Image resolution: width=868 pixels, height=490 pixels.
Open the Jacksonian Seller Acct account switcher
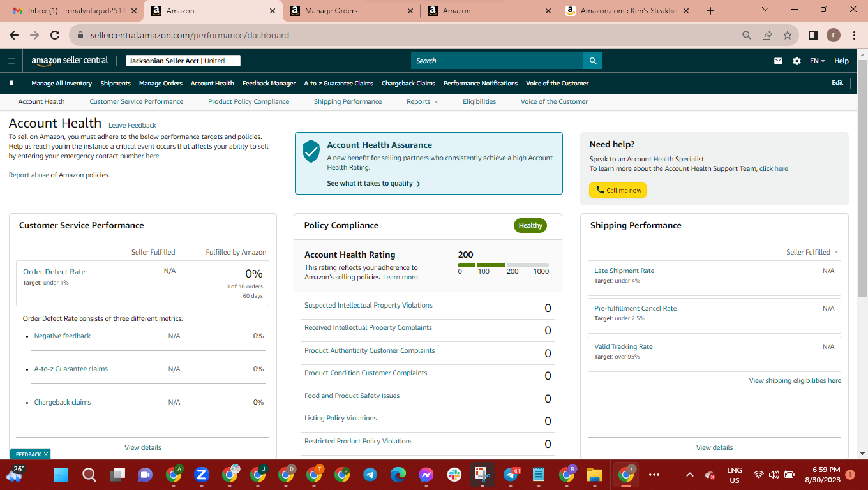click(183, 61)
